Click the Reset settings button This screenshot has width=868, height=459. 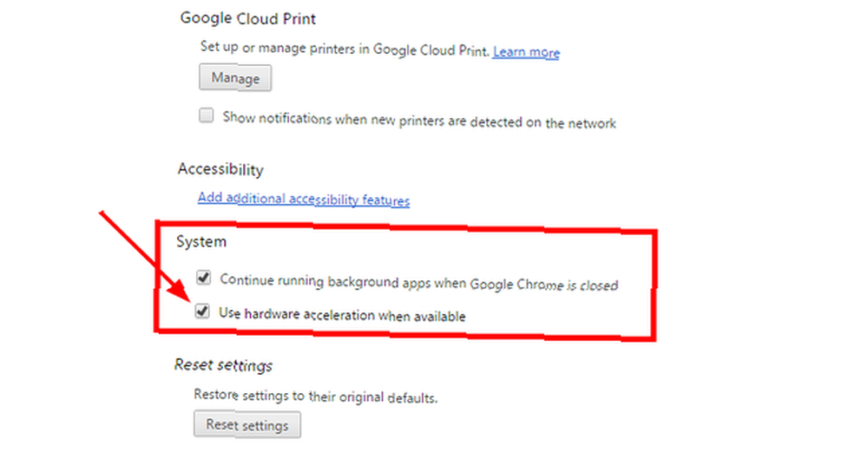pos(247,424)
